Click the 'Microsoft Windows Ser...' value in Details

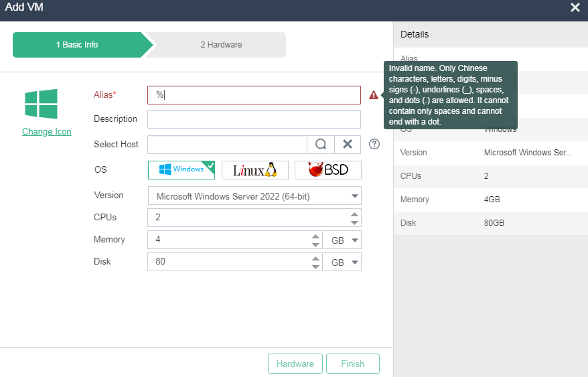528,152
